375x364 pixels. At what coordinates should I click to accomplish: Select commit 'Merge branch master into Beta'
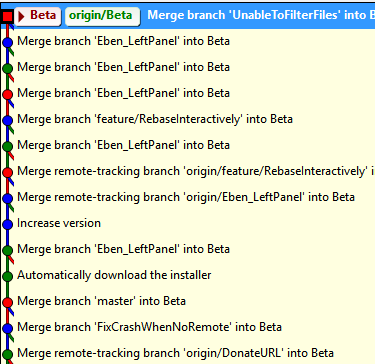[x=101, y=301]
